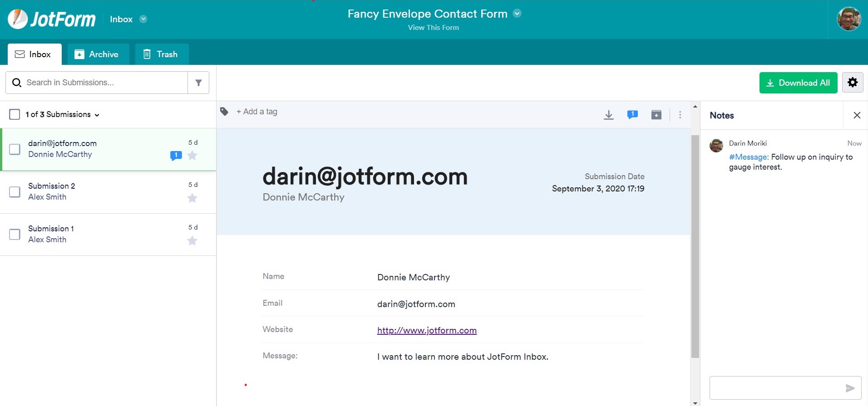Switch to the Archive tab
The width and height of the screenshot is (868, 406).
(98, 54)
